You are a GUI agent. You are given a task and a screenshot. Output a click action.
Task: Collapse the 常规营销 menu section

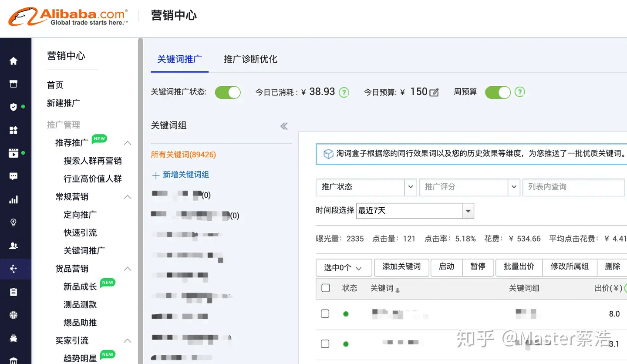(x=128, y=197)
